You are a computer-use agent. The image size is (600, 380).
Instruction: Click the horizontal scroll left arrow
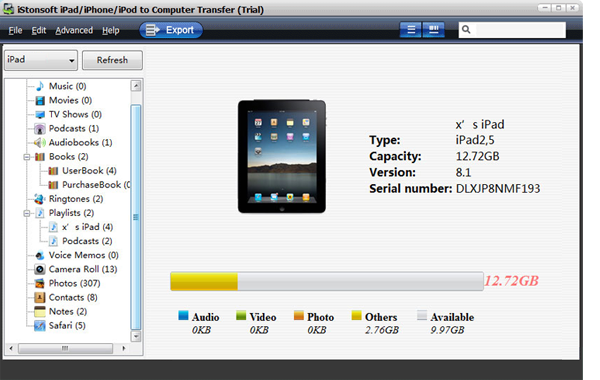11,348
